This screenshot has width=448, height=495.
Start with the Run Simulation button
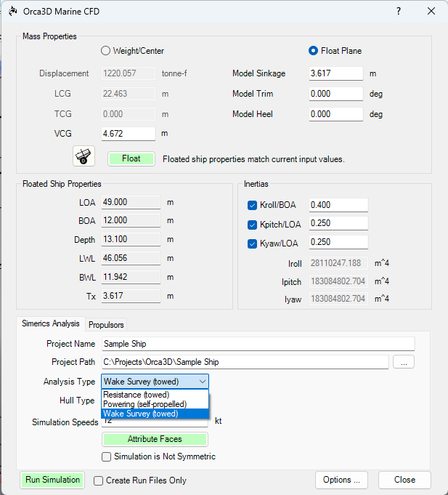(x=52, y=480)
